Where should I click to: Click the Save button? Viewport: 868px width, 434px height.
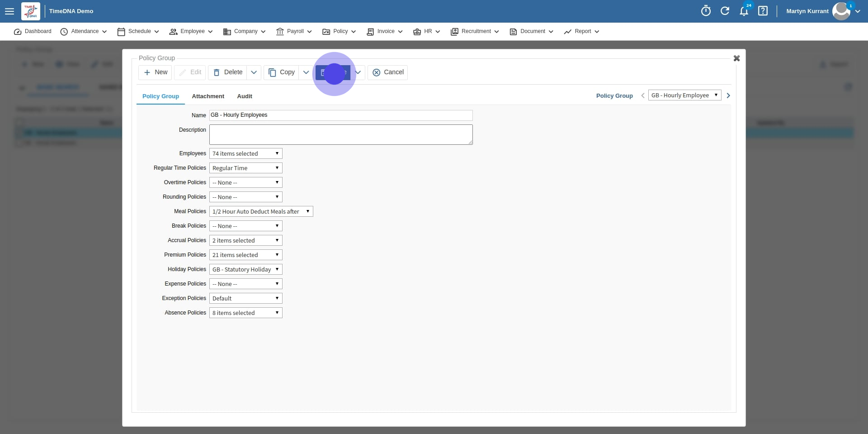coord(333,72)
